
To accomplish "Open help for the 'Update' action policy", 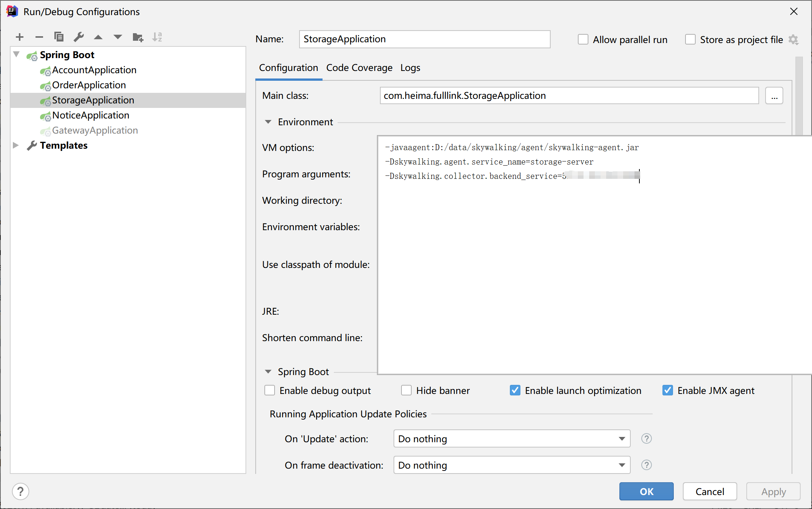I will coord(646,438).
